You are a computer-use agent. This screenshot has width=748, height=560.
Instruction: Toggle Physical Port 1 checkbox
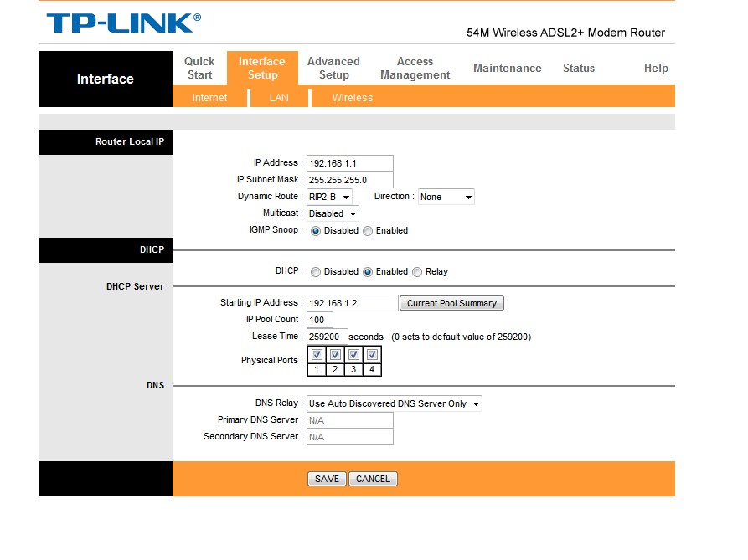point(317,355)
